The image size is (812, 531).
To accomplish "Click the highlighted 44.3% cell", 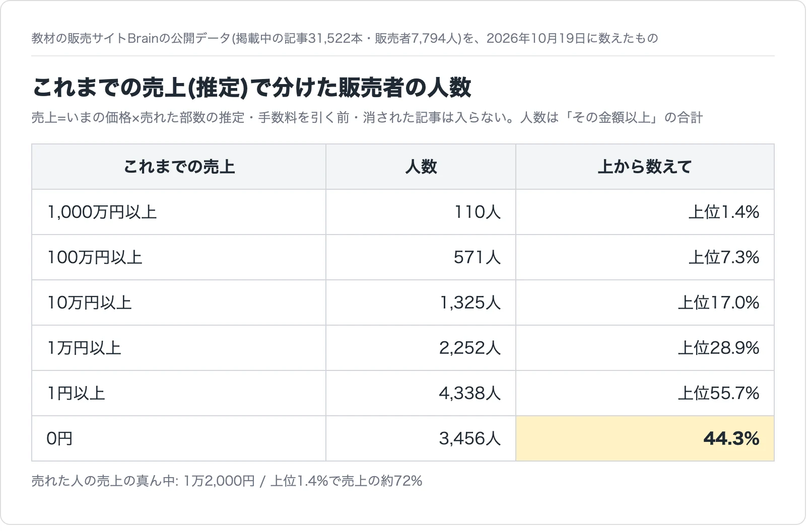I will [x=645, y=438].
